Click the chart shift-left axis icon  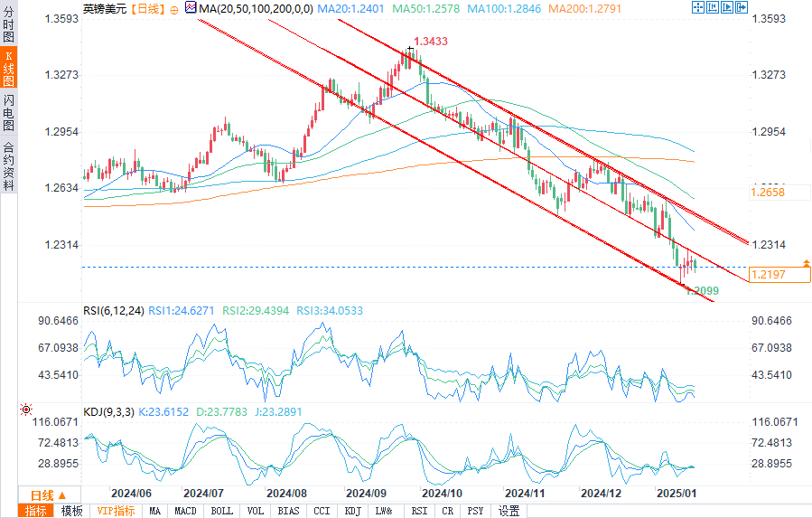click(x=713, y=6)
